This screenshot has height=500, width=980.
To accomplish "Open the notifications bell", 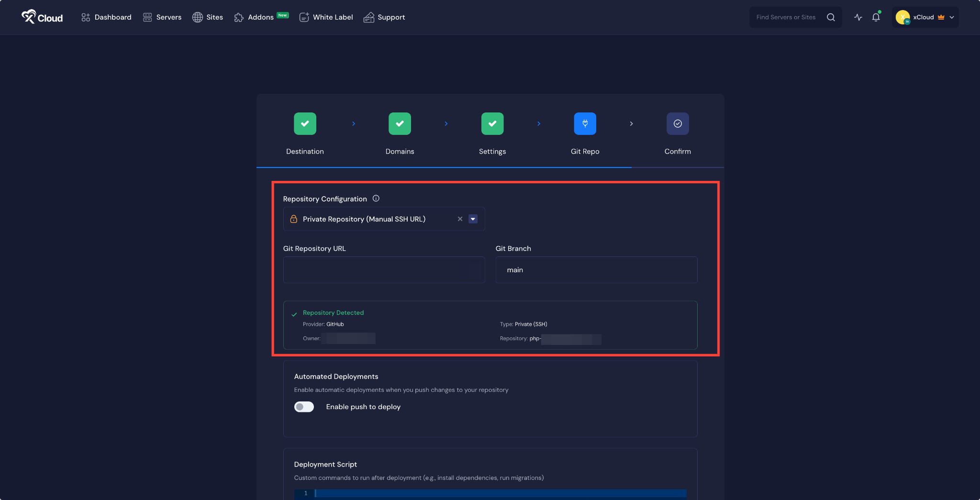I will pos(876,17).
